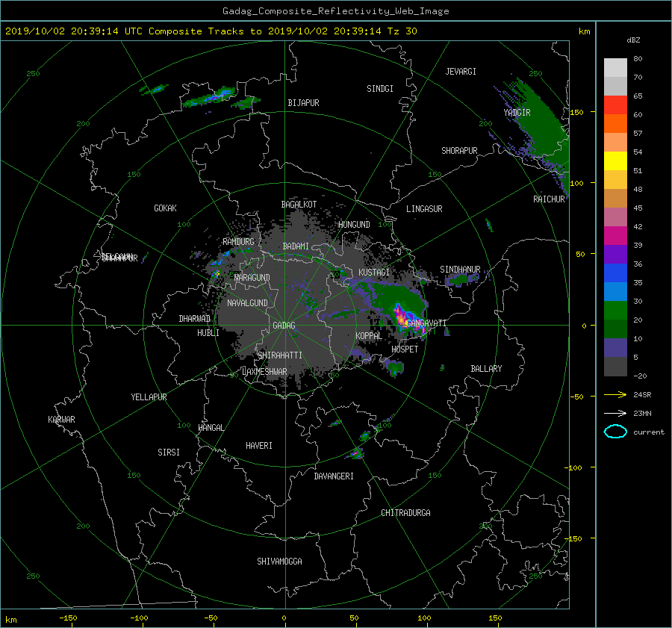The width and height of the screenshot is (672, 628).
Task: Click the GANGAVATI city label
Action: click(x=426, y=323)
